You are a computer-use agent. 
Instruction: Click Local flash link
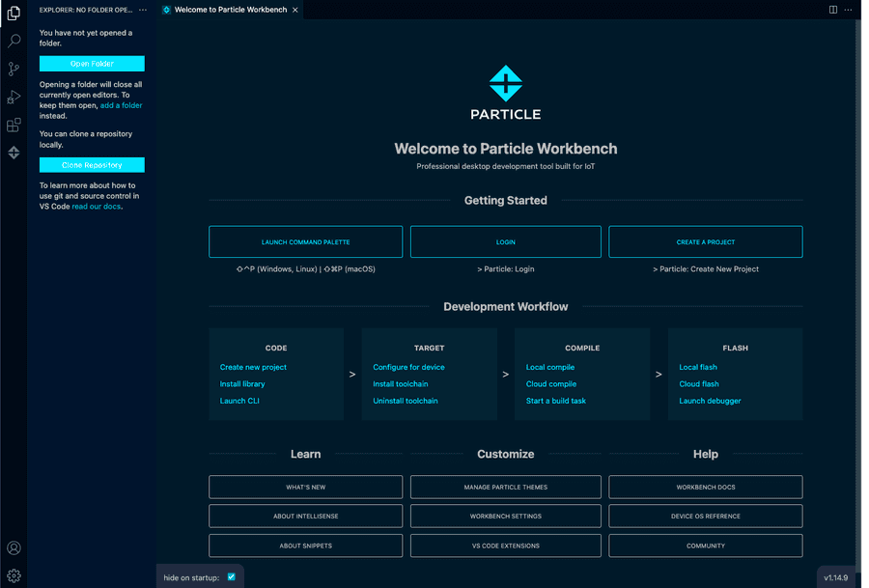pyautogui.click(x=698, y=367)
